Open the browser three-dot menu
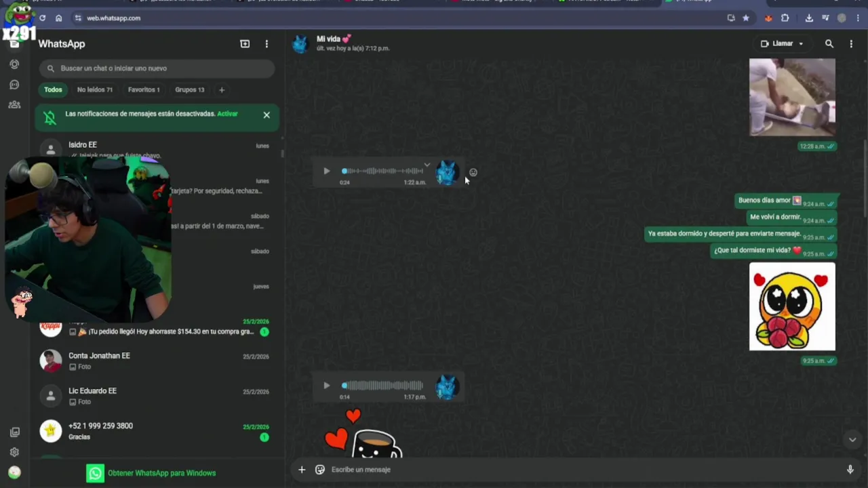868x488 pixels. [858, 18]
